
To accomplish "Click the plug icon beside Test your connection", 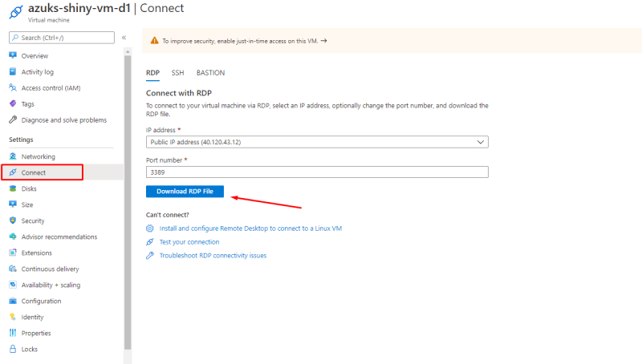I will pos(150,241).
